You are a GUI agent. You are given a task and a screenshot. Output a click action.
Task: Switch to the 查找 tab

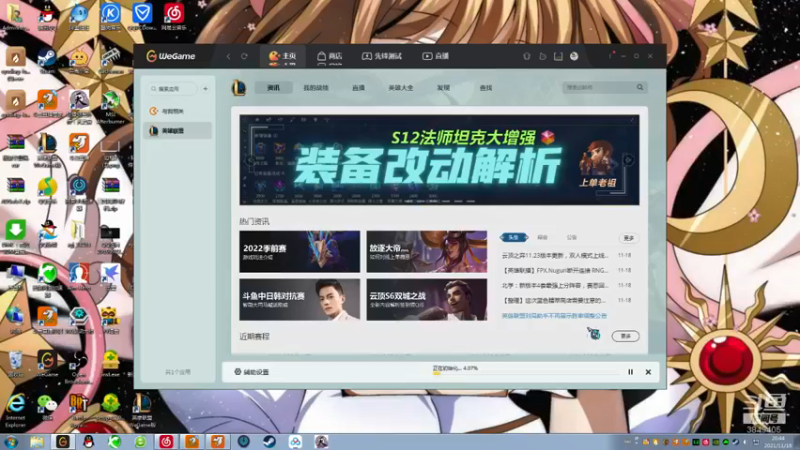(486, 88)
